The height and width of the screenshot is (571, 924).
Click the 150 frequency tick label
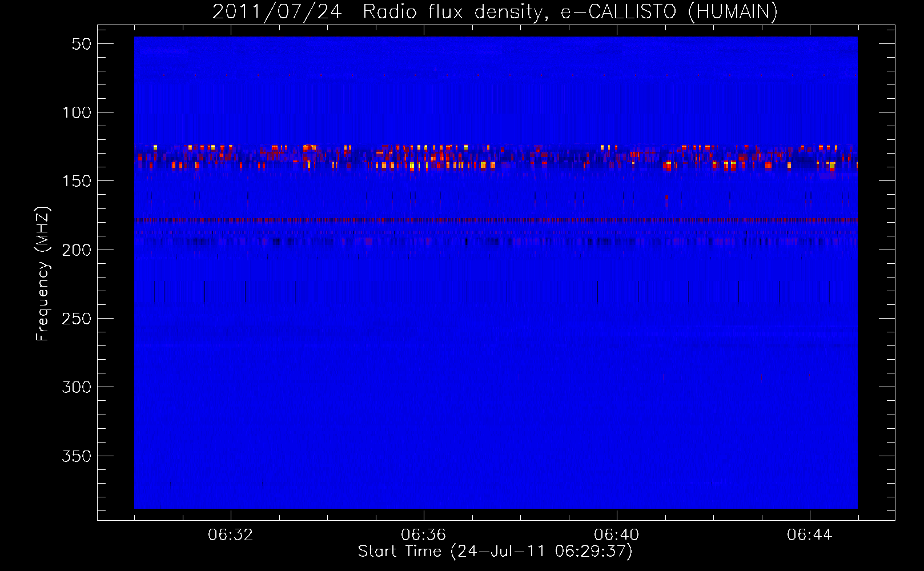[77, 181]
